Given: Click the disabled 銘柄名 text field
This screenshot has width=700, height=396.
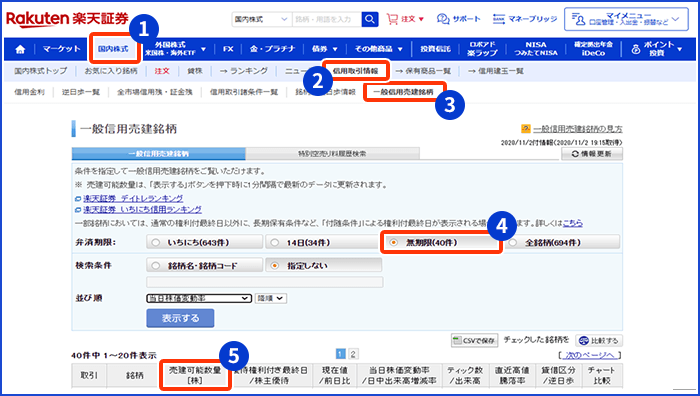Looking at the screenshot, I should pyautogui.click(x=265, y=282).
